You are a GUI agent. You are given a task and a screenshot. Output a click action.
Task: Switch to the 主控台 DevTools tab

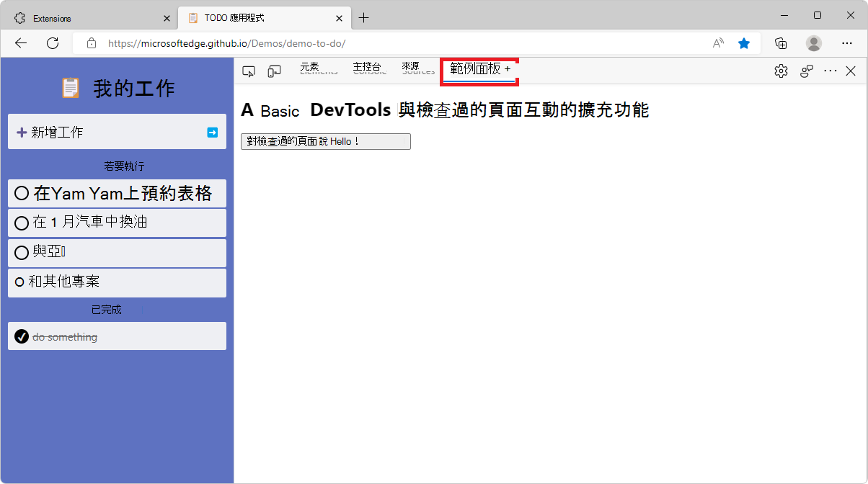[368, 68]
